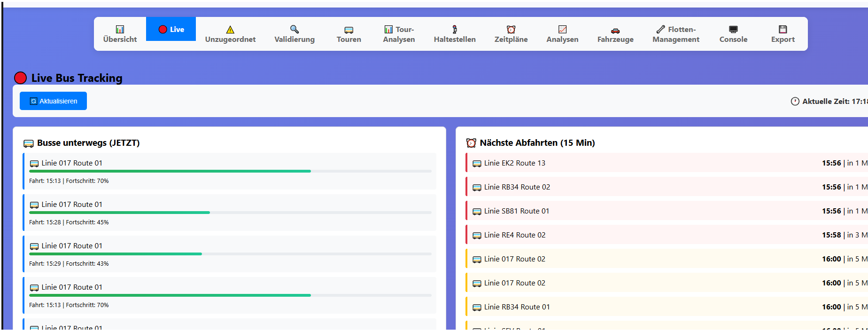Viewport: 868px width, 332px height.
Task: Click the bus icon of Linie SB81 Route 01
Action: point(477,212)
